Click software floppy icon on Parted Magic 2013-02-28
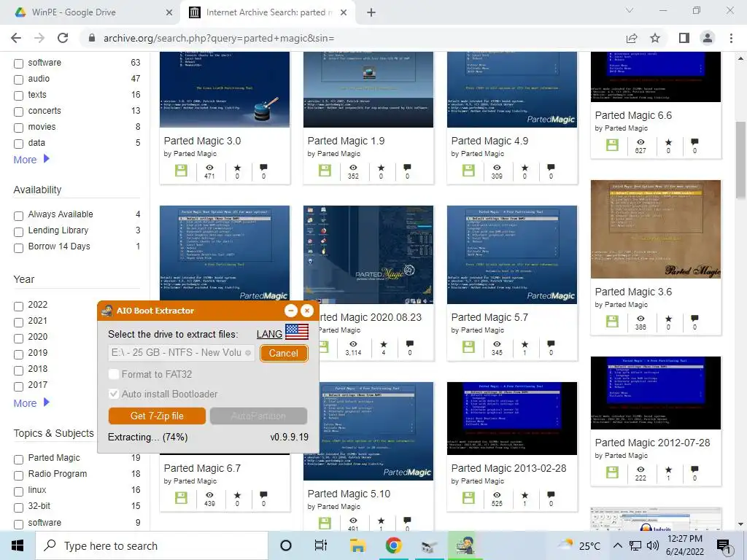The image size is (747, 560). 468,497
